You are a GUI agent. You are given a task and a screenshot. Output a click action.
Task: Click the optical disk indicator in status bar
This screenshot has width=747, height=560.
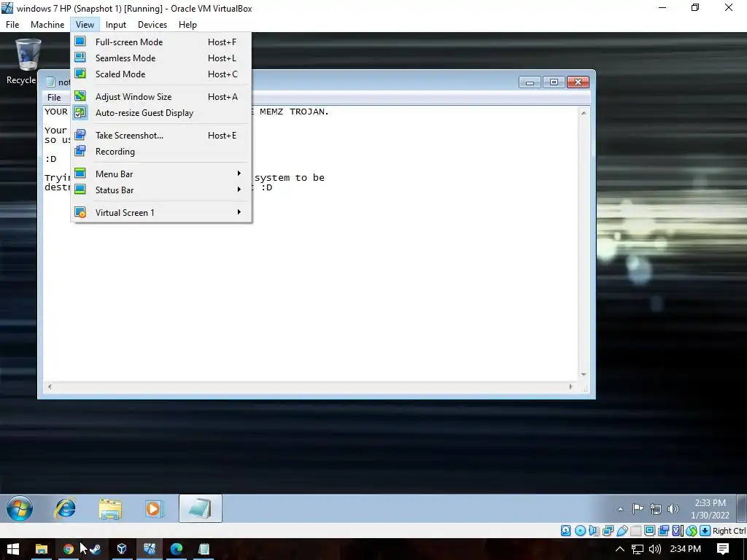580,531
